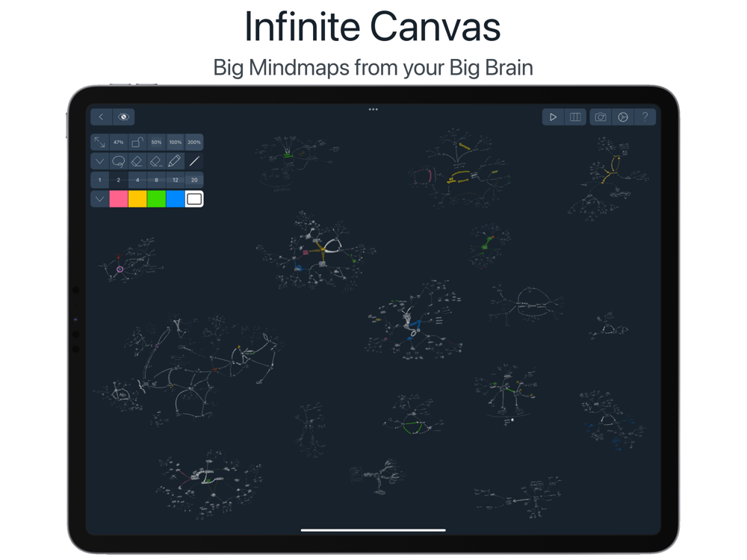Open the circular three-spoke wheel icon
The image size is (747, 560).
click(x=623, y=116)
